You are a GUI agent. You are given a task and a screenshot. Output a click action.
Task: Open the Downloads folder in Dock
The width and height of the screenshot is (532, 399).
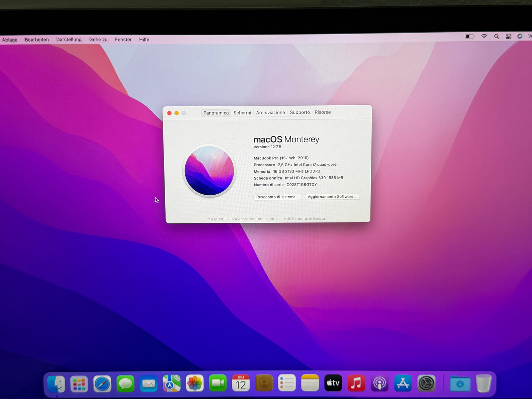(x=460, y=384)
